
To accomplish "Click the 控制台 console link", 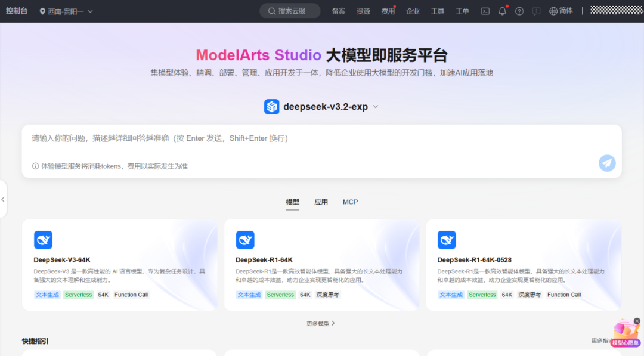I will pos(17,11).
